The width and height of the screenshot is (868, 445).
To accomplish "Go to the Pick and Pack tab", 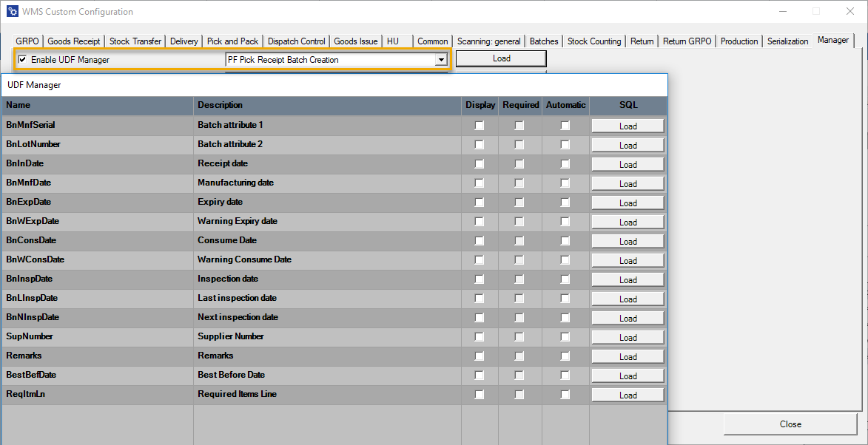I will point(232,41).
